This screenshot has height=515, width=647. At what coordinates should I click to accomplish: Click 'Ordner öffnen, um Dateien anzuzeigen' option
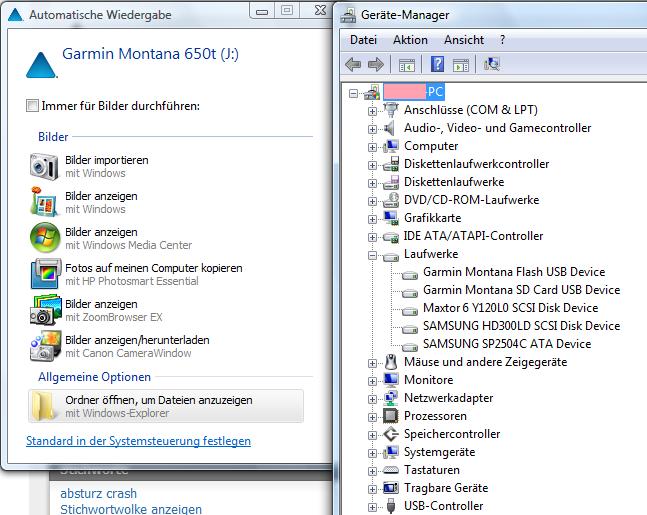[x=166, y=406]
